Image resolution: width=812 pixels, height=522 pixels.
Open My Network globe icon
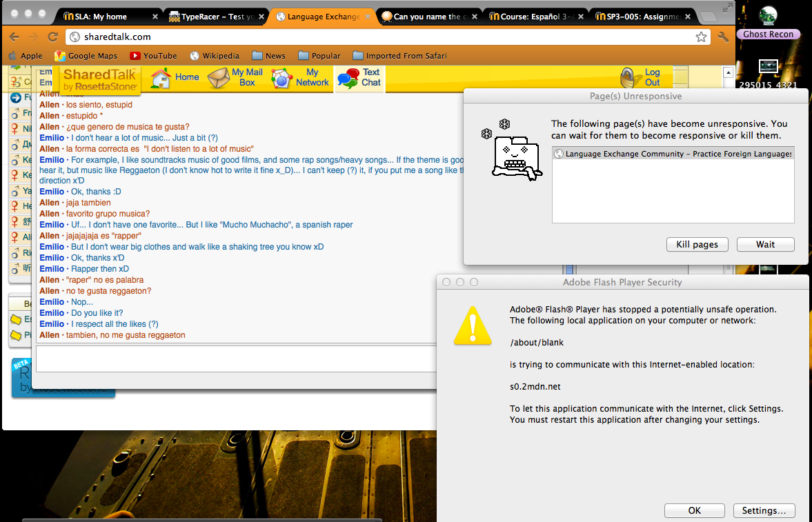coord(281,78)
